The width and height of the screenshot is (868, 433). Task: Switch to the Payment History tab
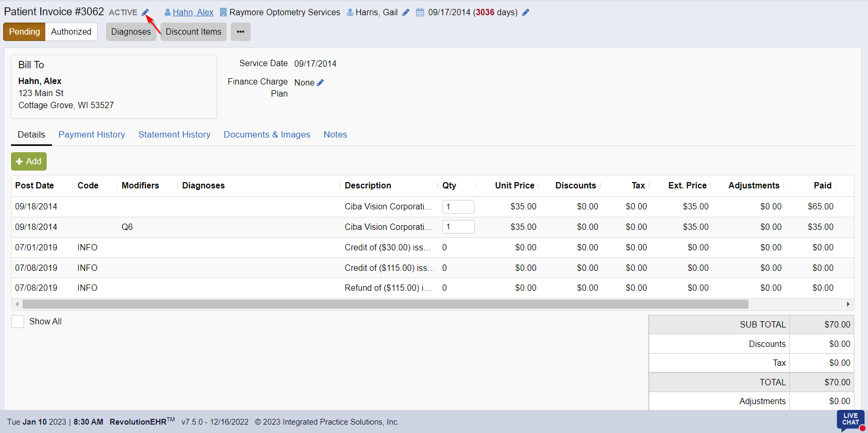pos(92,135)
